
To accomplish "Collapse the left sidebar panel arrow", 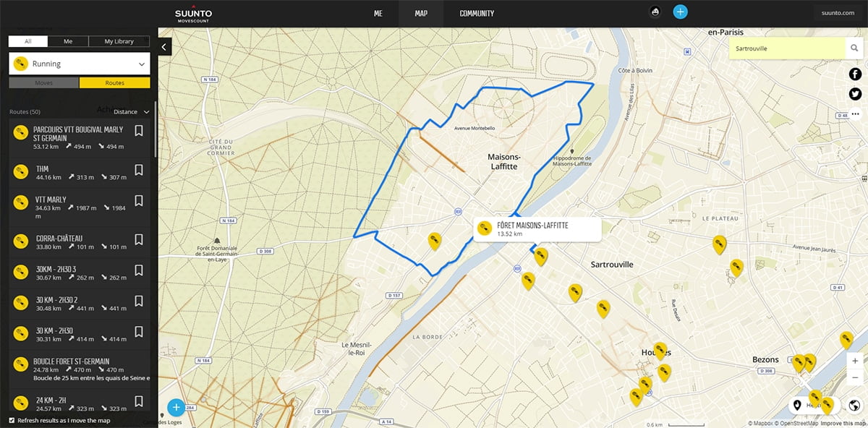I will tap(164, 46).
